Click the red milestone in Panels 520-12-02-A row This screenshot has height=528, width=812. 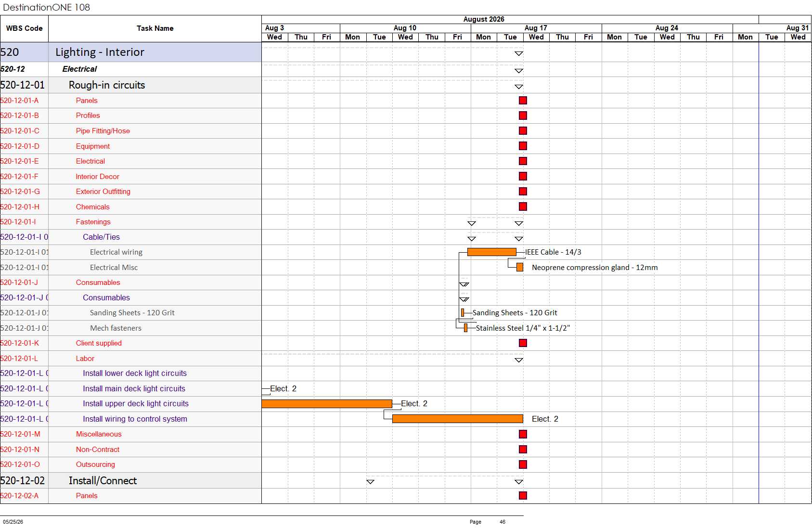coord(523,496)
